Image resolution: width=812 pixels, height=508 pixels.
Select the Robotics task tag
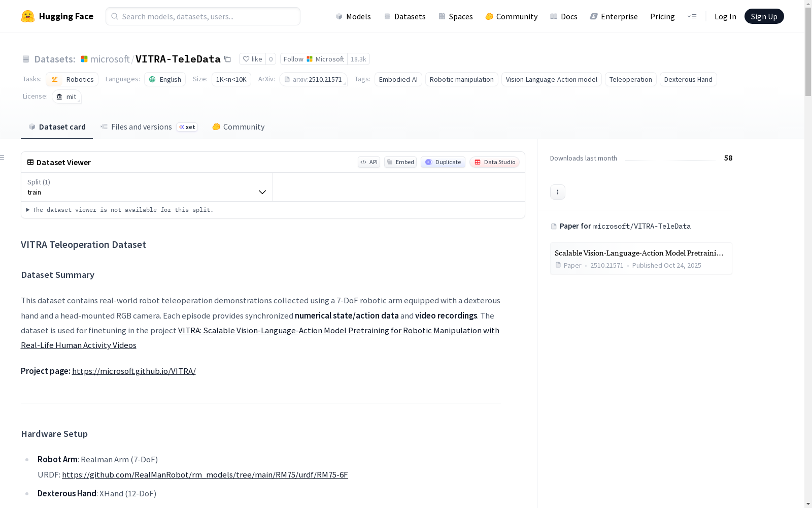coord(72,79)
